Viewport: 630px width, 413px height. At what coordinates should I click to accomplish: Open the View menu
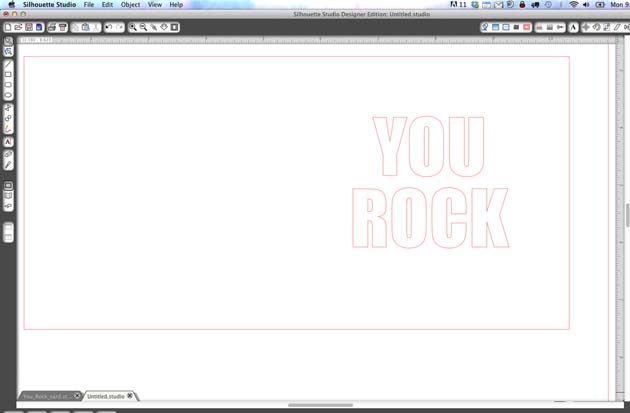click(x=155, y=4)
